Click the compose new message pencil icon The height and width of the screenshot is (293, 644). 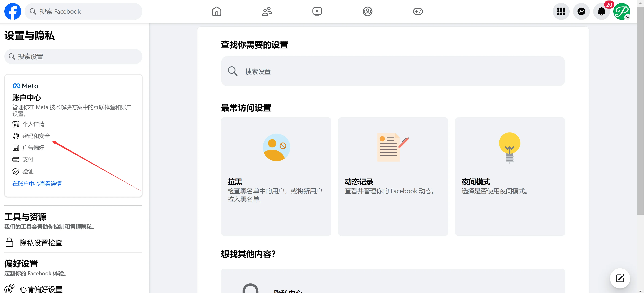620,278
